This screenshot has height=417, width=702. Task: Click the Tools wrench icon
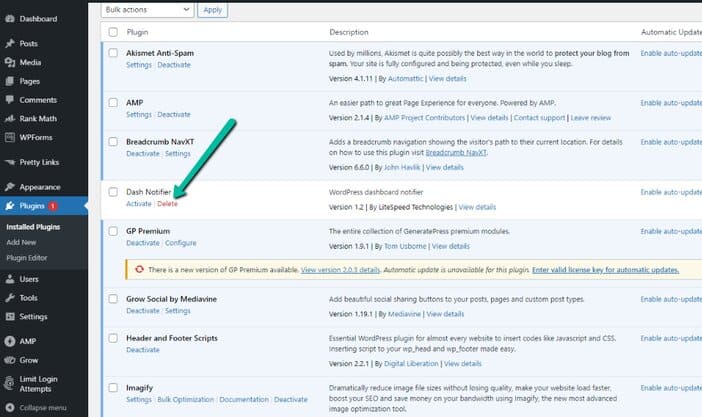click(x=10, y=298)
